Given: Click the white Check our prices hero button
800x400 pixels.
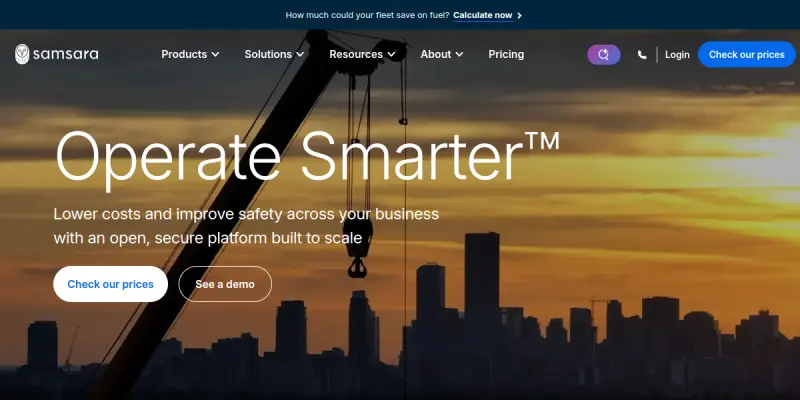Looking at the screenshot, I should [x=110, y=284].
